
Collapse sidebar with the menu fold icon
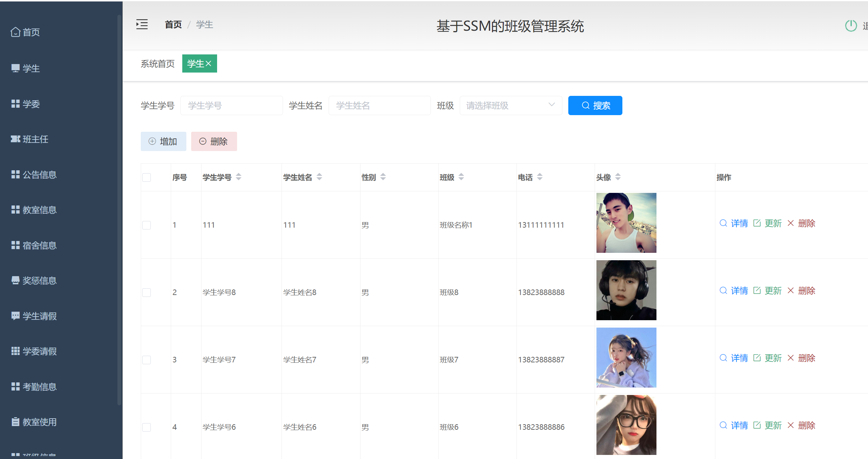(x=142, y=24)
